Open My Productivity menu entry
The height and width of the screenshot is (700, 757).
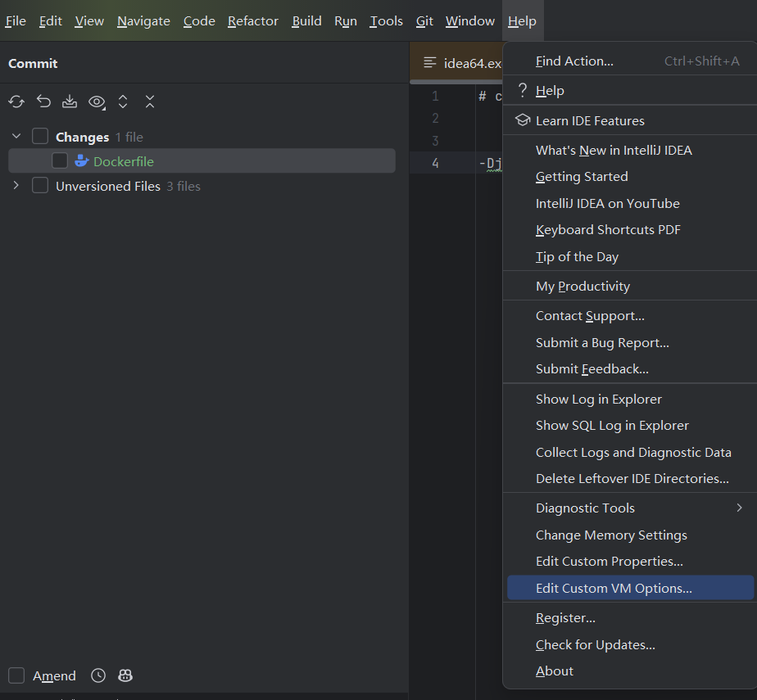(630, 286)
